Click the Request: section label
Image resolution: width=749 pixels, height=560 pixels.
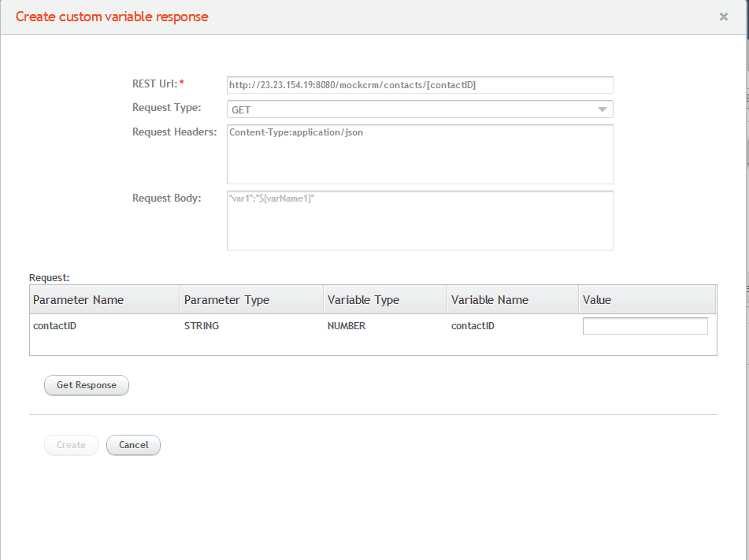coord(49,277)
